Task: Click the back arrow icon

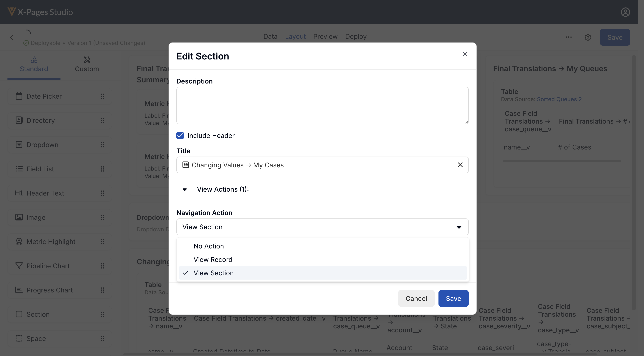Action: pyautogui.click(x=12, y=37)
